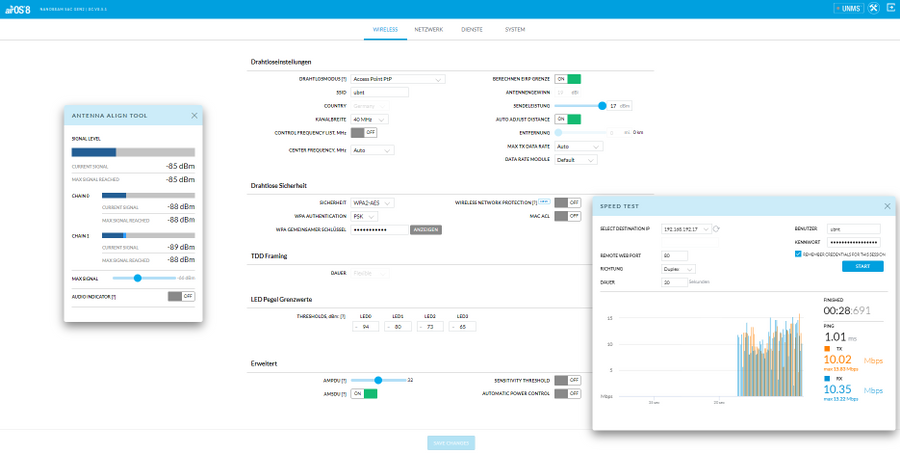Click the '10.35 Mbps' RX value
Viewport: 900px width, 453px height.
pyautogui.click(x=853, y=390)
